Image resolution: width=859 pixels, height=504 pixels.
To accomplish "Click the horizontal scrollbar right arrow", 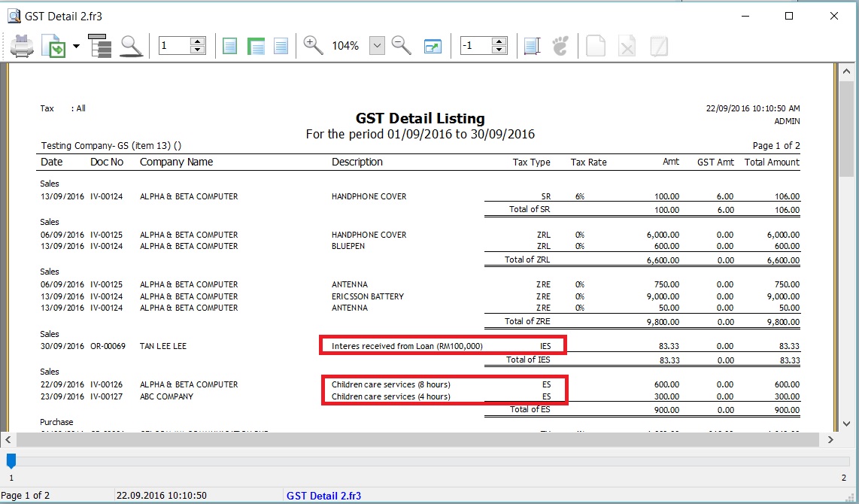I will click(x=830, y=440).
